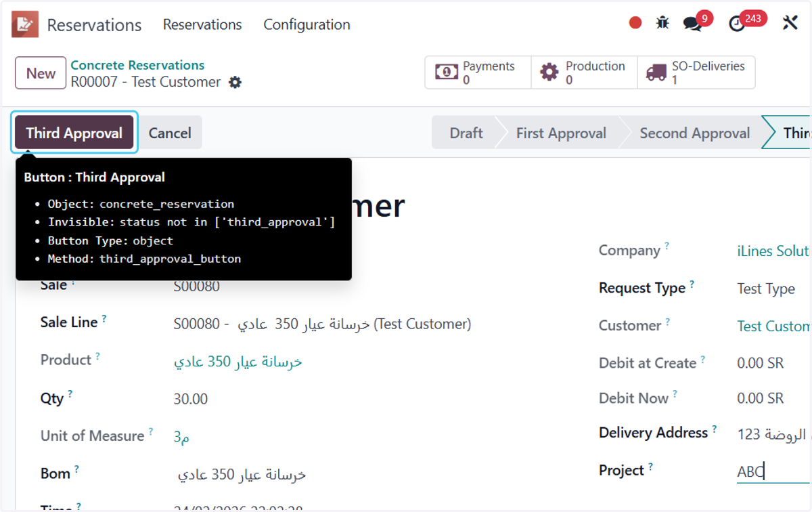This screenshot has height=512, width=812.
Task: Open the Reservations menu
Action: tap(202, 24)
